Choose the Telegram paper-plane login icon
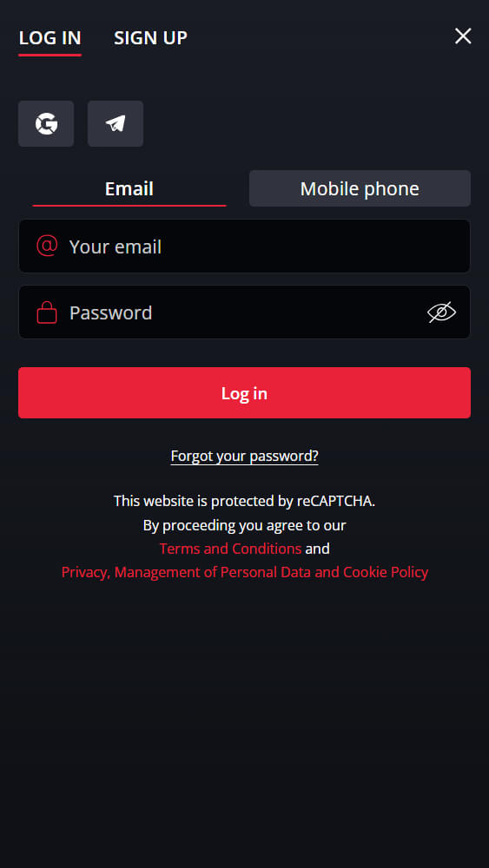The width and height of the screenshot is (489, 868). click(x=116, y=123)
